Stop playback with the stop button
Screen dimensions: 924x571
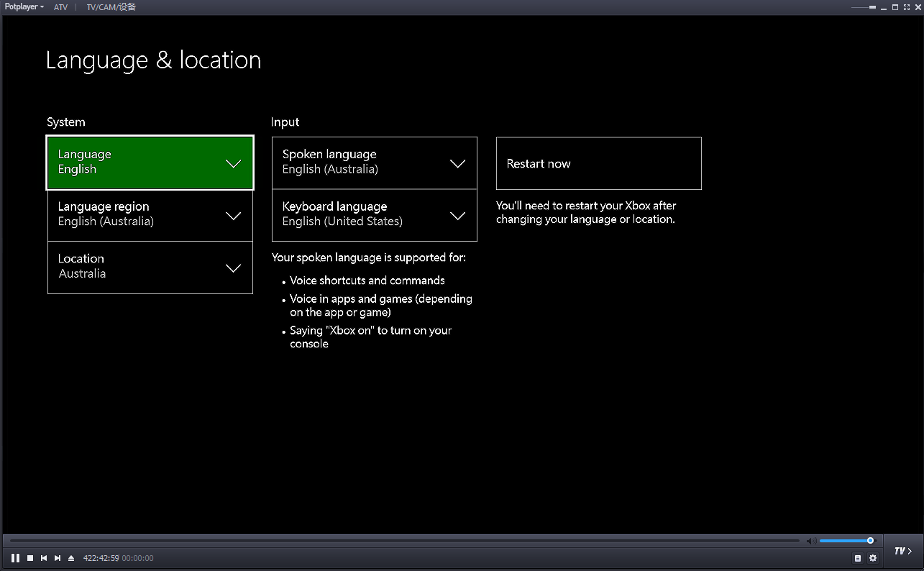coord(30,558)
